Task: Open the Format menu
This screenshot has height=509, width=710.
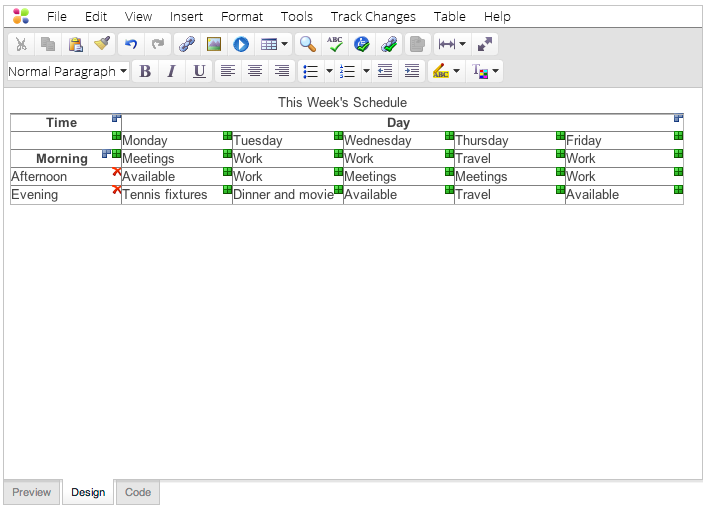Action: tap(242, 17)
